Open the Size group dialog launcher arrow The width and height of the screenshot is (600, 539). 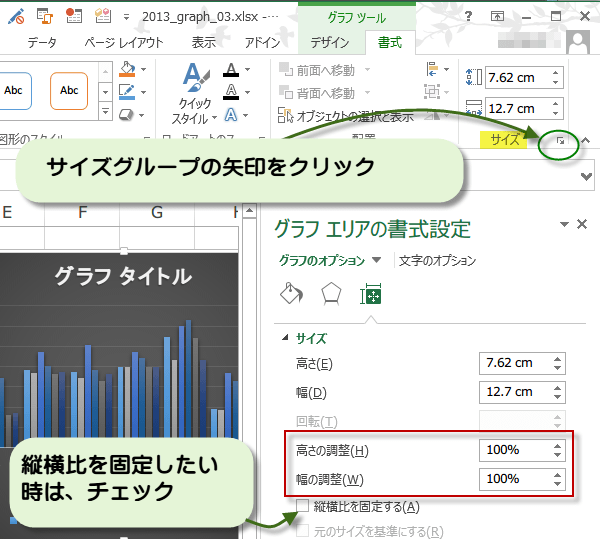561,142
